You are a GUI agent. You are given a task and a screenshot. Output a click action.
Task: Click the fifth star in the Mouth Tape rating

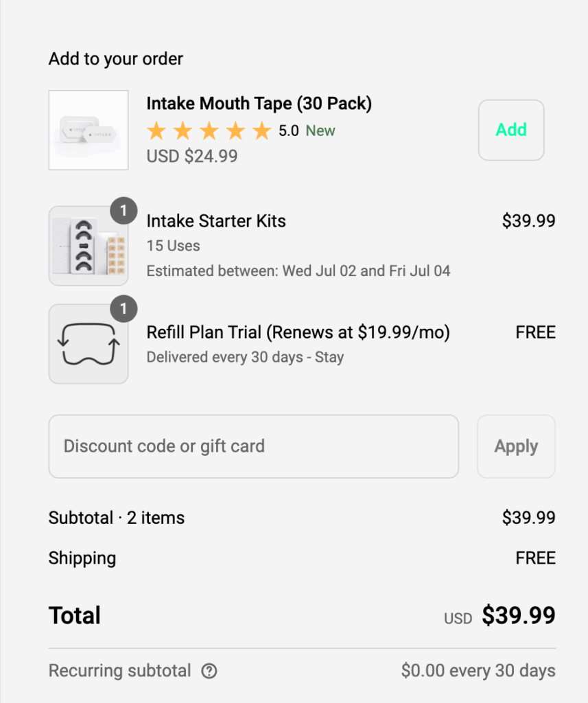(x=261, y=130)
